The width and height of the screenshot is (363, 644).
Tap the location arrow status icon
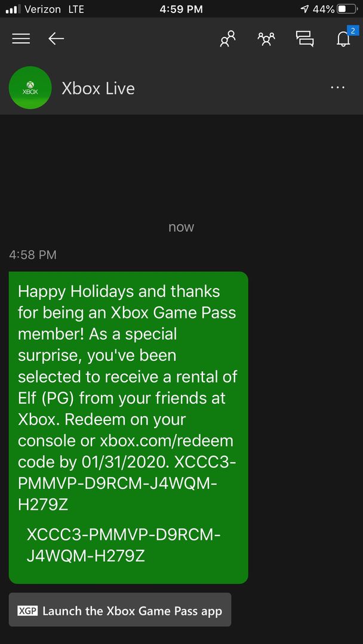point(305,9)
